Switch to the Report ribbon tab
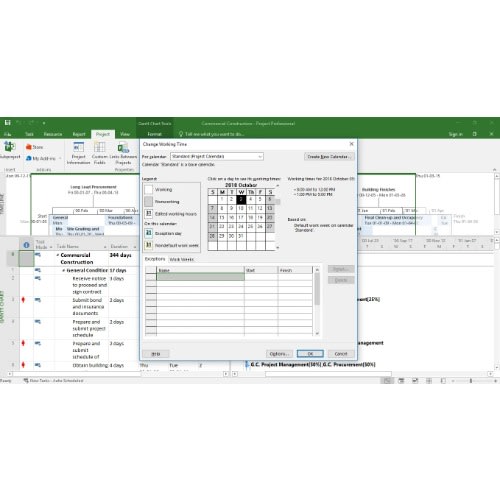This screenshot has width=500, height=500. 79,134
